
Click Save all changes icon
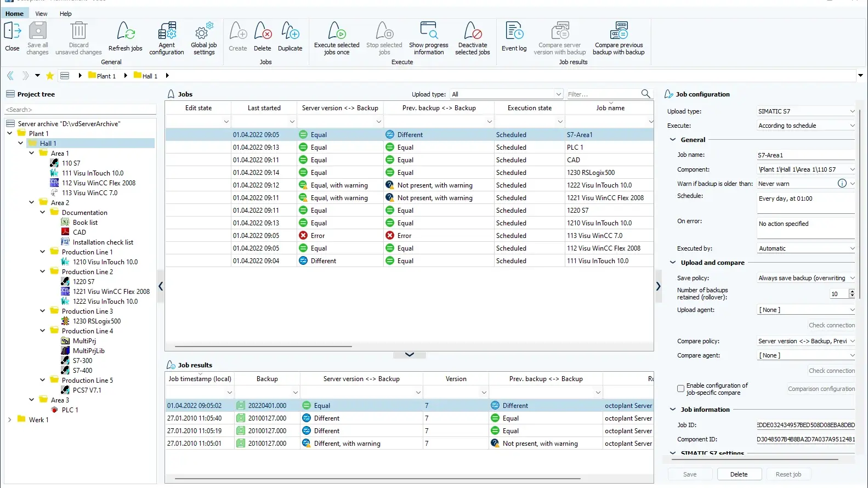click(37, 38)
